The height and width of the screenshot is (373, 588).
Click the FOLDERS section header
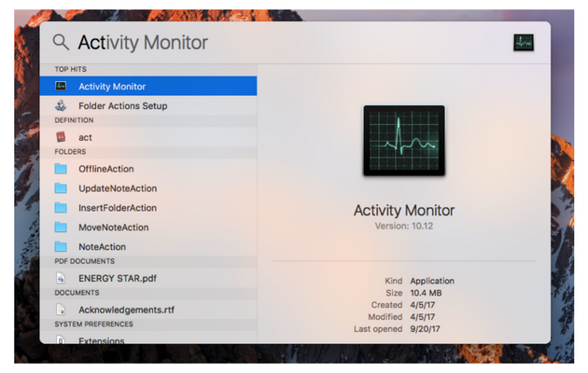[70, 152]
